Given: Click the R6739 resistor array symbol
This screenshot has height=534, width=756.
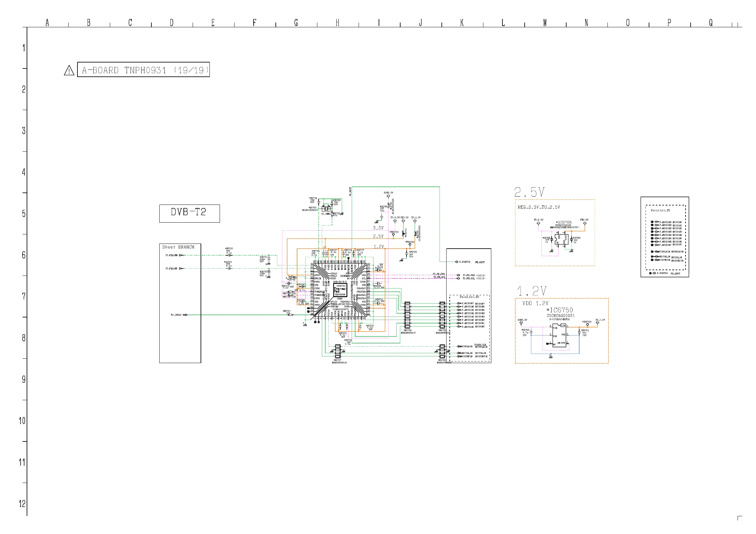Looking at the screenshot, I should (407, 315).
